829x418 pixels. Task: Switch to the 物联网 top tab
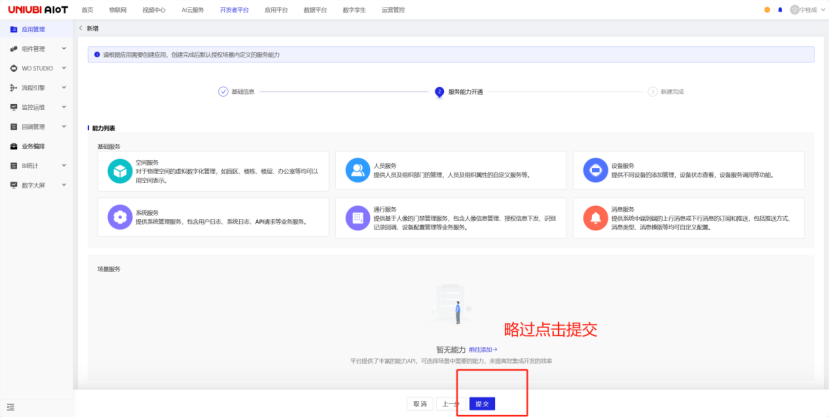coord(117,9)
